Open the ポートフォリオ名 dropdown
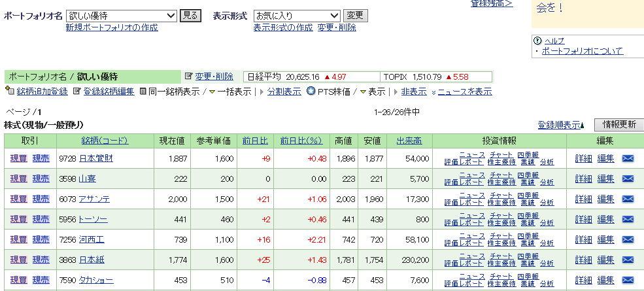This screenshot has height=291, width=644. pyautogui.click(x=121, y=16)
